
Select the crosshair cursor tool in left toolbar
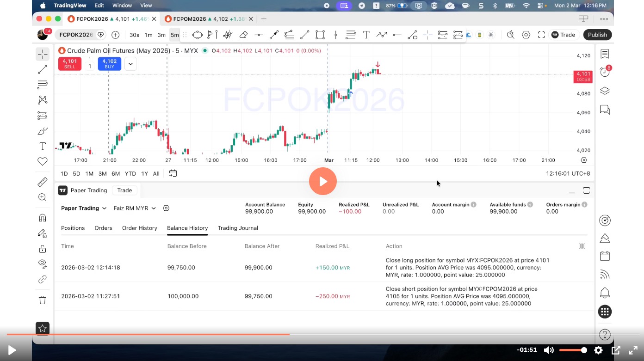pyautogui.click(x=43, y=54)
